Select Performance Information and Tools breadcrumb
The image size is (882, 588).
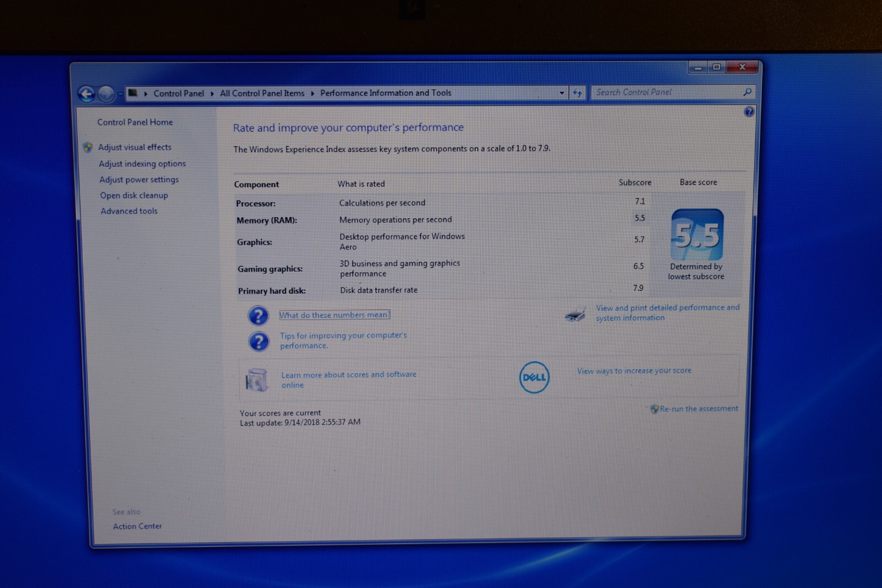pos(386,93)
